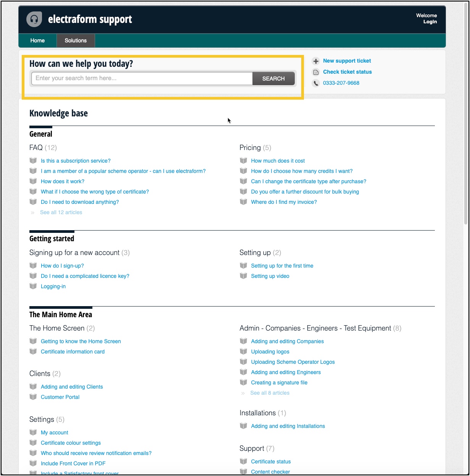Click book icon beside 'Include Front Cover in PDF'

pyautogui.click(x=33, y=463)
